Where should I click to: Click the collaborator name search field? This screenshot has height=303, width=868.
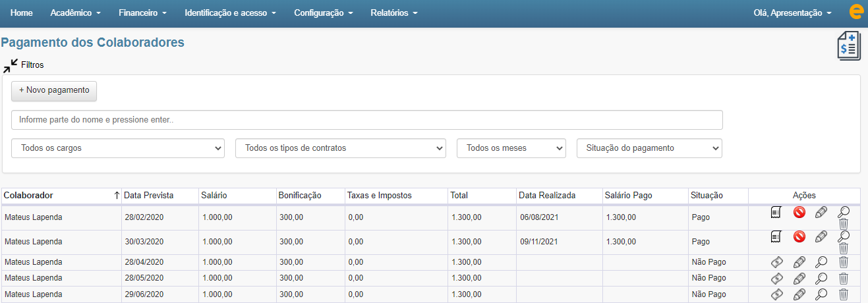coord(366,120)
